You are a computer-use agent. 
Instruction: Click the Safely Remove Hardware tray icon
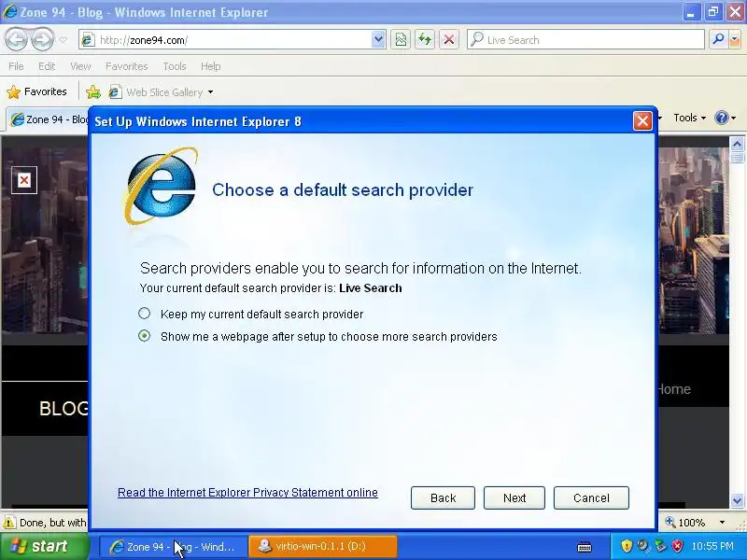[660, 546]
